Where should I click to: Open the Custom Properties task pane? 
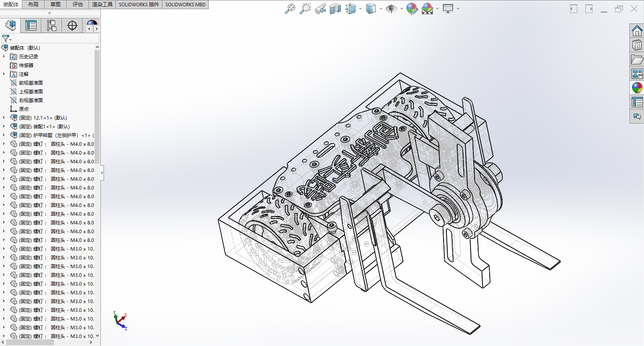click(637, 102)
